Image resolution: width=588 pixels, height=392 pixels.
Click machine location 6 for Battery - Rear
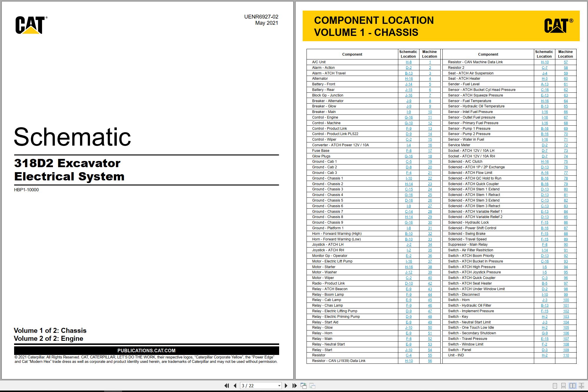point(430,90)
